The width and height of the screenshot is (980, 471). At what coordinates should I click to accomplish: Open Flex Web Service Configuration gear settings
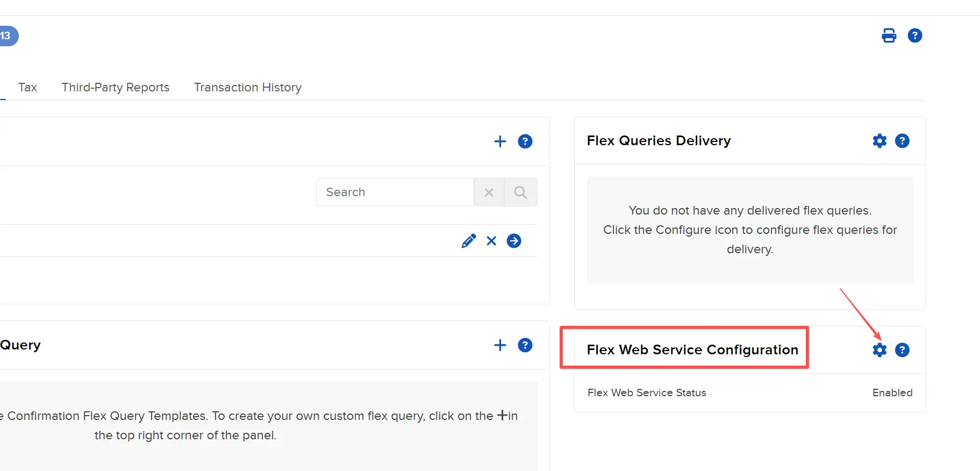[879, 350]
